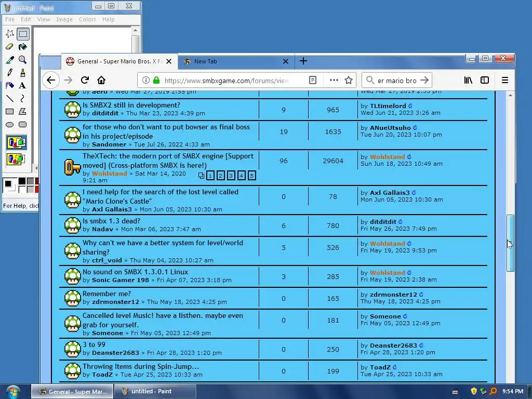Viewport: 532px width, 399px height.
Task: Choose the Brush tool in Paint
Action: [x=23, y=73]
